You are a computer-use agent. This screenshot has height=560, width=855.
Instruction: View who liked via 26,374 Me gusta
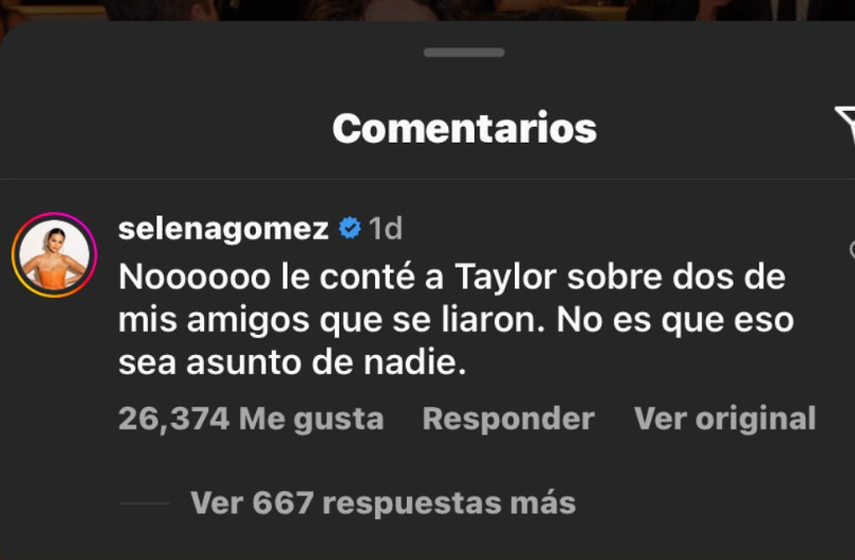tap(251, 419)
